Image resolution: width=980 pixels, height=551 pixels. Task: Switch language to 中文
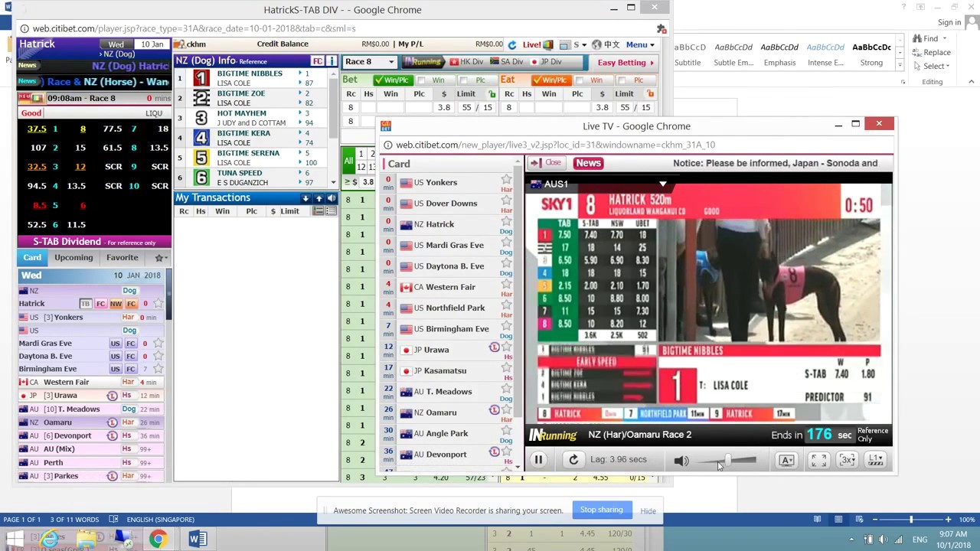(612, 44)
